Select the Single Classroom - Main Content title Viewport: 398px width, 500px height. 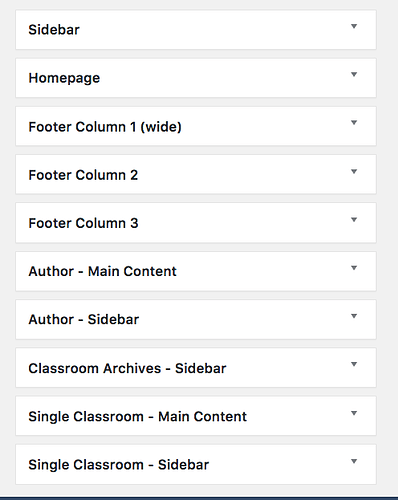[138, 417]
